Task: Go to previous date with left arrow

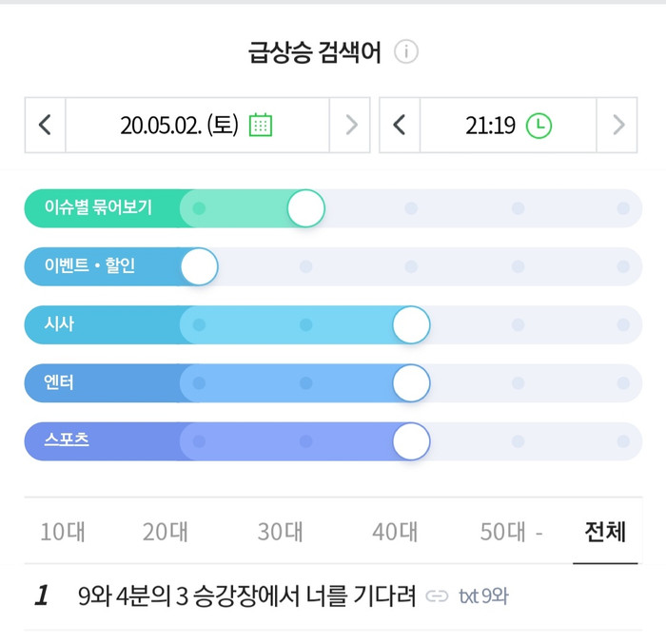Action: tap(45, 125)
